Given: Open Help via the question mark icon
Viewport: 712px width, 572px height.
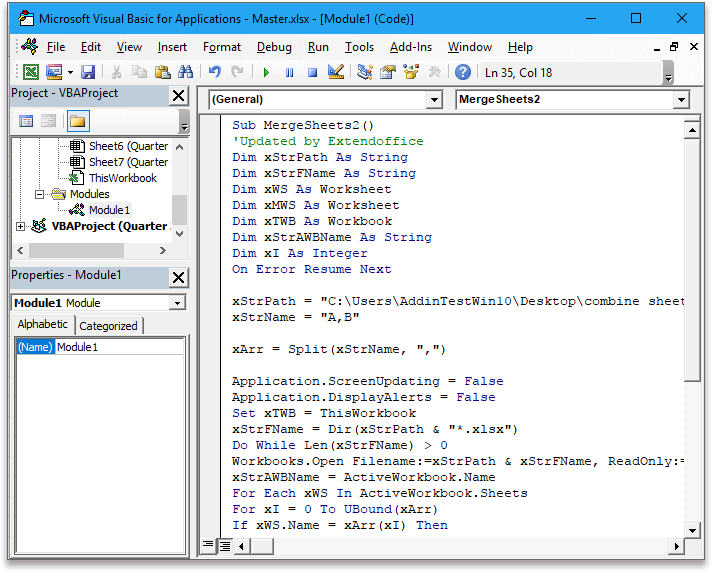Looking at the screenshot, I should [462, 72].
